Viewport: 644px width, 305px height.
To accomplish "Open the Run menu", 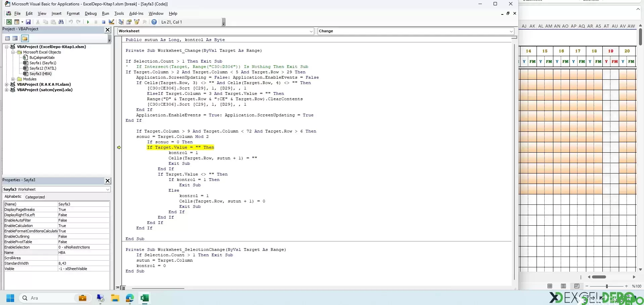I will click(105, 13).
